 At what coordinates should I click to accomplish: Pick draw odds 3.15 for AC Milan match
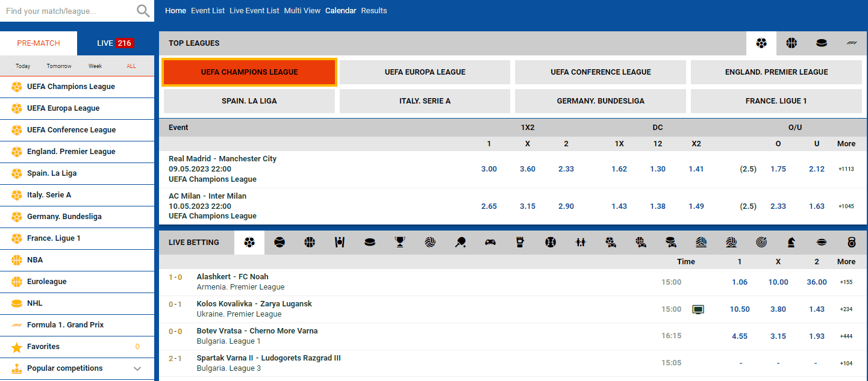click(x=528, y=206)
